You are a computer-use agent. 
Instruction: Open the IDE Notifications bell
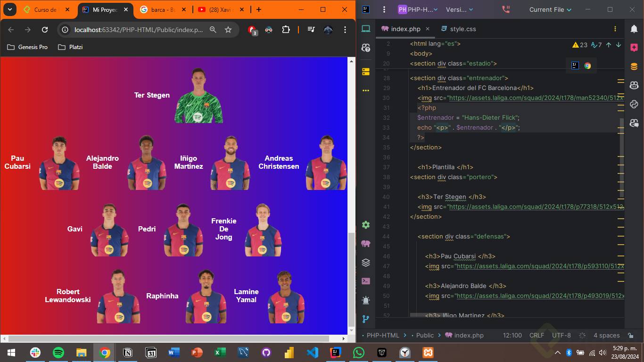pos(634,29)
